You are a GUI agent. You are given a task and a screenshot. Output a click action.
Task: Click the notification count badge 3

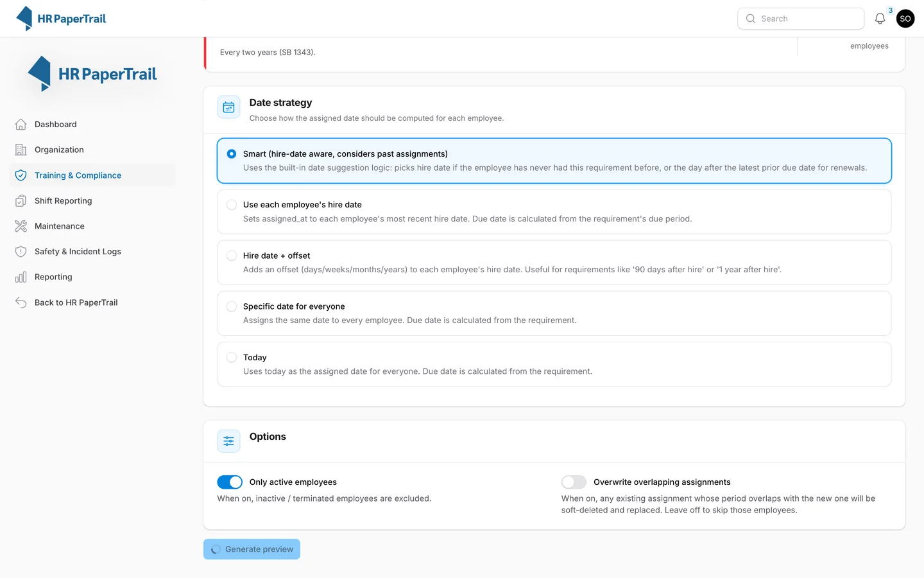(890, 10)
